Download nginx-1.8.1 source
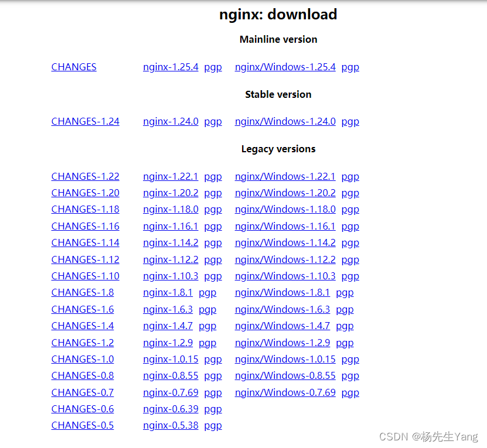487x448 pixels. (168, 293)
